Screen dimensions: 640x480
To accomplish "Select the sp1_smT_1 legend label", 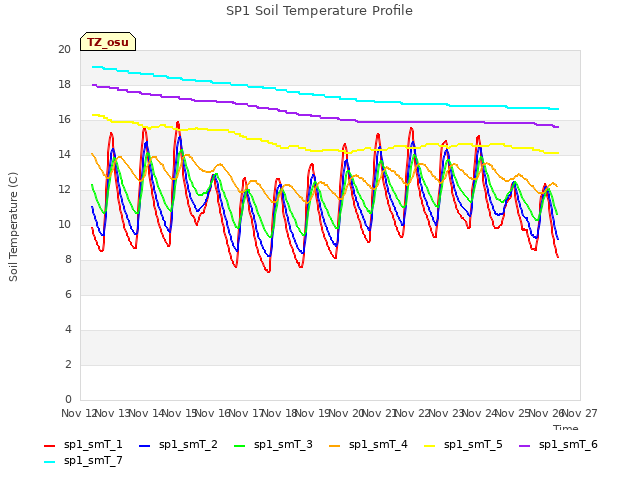I will [93, 444].
